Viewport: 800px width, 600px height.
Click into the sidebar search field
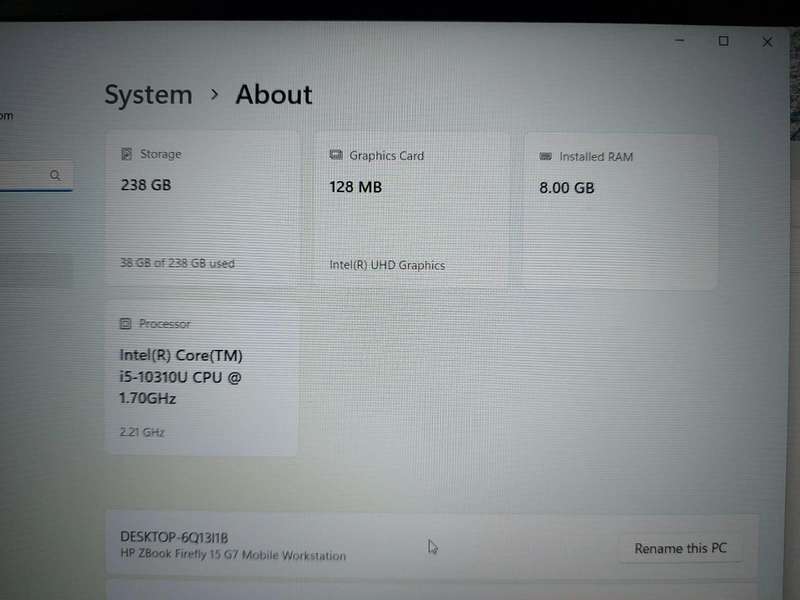tap(36, 176)
